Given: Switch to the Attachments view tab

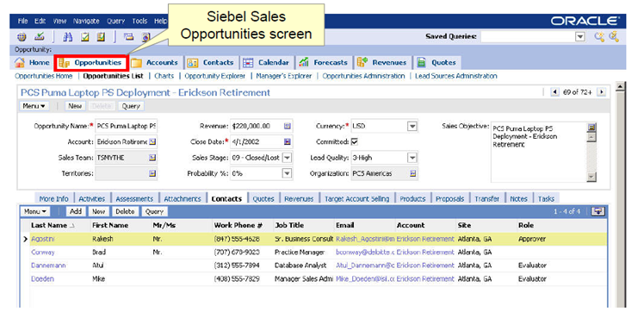Looking at the screenshot, I should click(183, 198).
